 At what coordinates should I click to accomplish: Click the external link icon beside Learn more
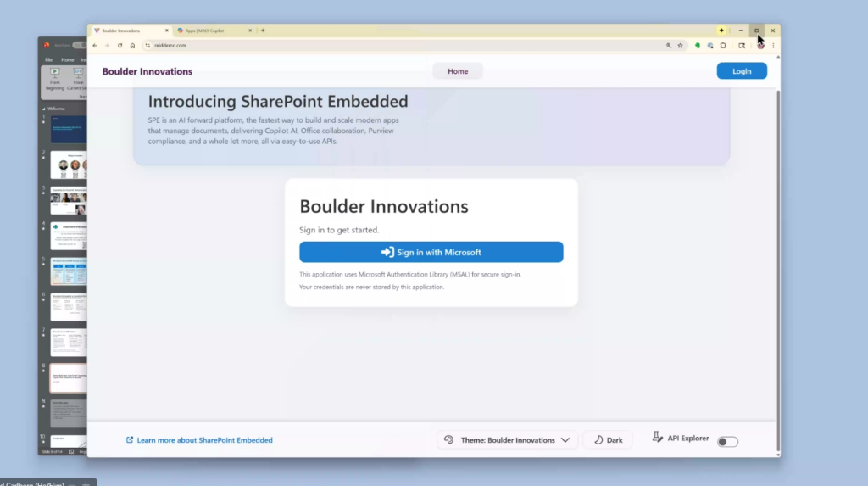tap(130, 440)
